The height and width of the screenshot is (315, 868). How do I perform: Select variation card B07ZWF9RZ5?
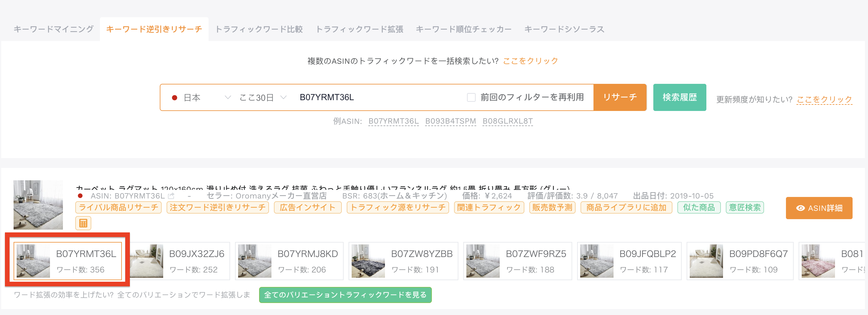[518, 261]
